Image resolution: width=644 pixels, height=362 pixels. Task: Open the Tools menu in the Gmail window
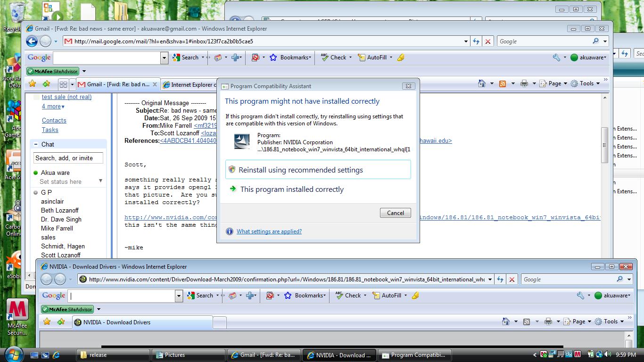[x=585, y=83]
